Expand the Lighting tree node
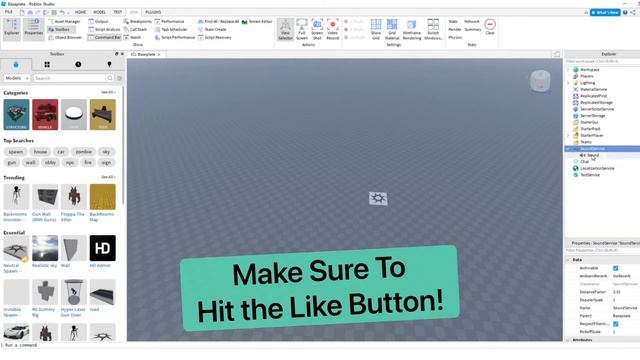640x360 pixels. 569,83
